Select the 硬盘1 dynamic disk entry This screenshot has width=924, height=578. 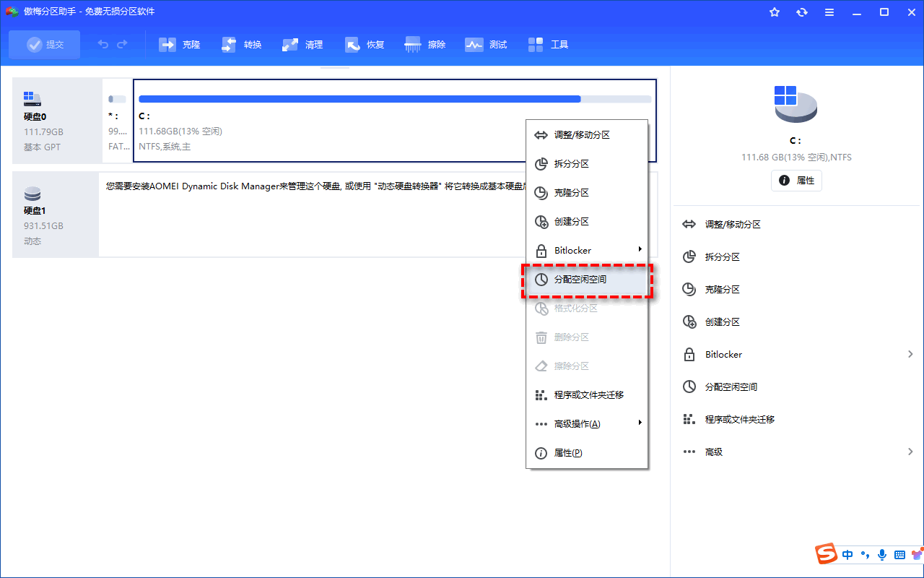pos(56,215)
